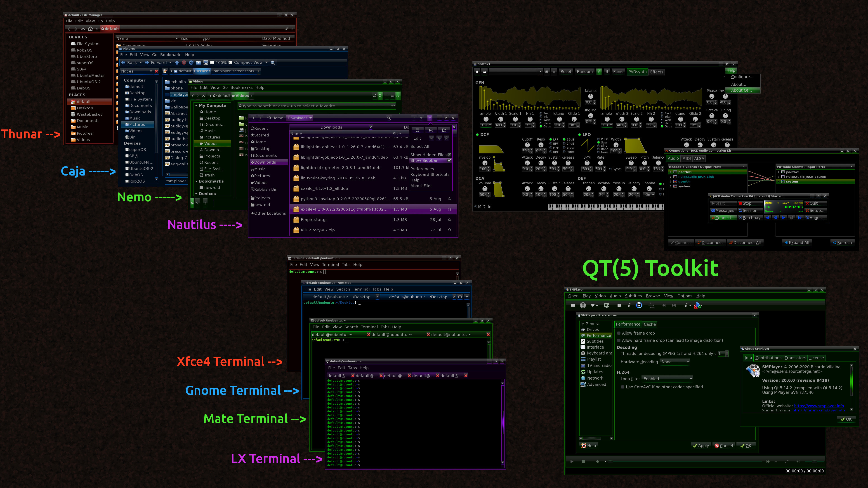Open the computer icon in Caja toolbar
868x488 pixels.
205,63
